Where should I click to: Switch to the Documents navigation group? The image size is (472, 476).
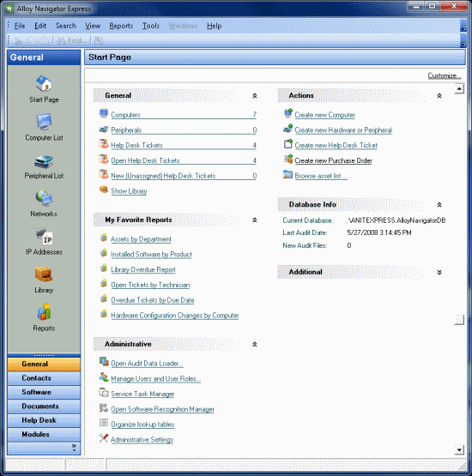point(44,406)
